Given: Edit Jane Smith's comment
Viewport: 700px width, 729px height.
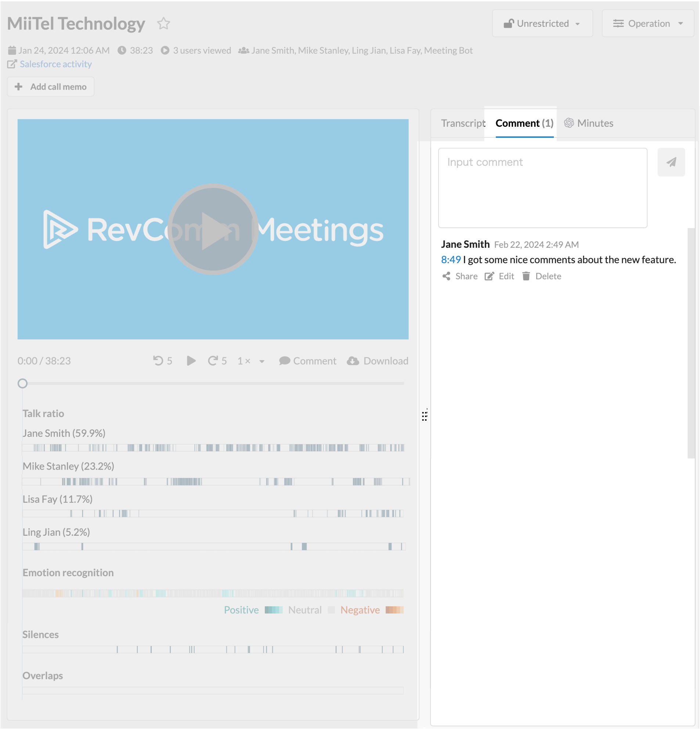Looking at the screenshot, I should coord(499,276).
